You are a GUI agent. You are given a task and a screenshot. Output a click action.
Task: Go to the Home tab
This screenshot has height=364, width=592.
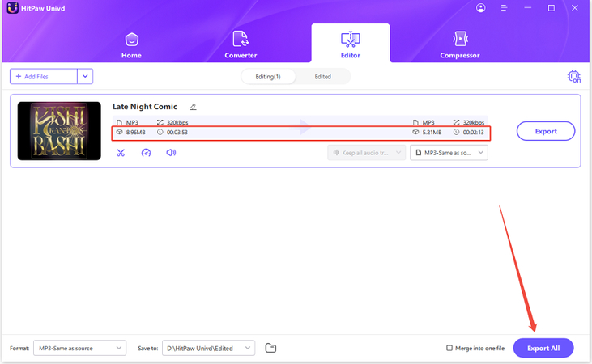(131, 45)
